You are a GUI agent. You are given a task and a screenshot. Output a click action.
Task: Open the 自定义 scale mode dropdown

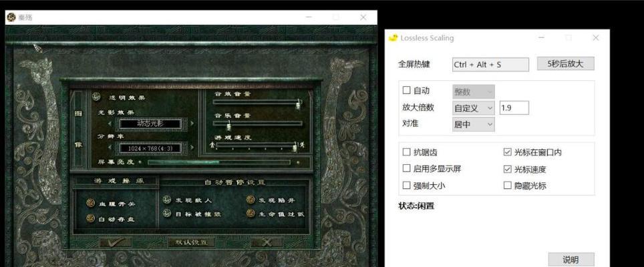[x=473, y=108]
